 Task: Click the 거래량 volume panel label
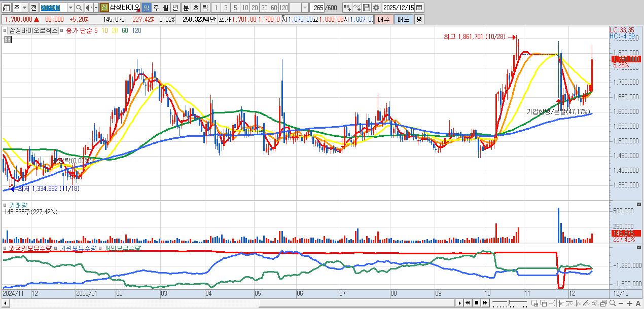18,205
